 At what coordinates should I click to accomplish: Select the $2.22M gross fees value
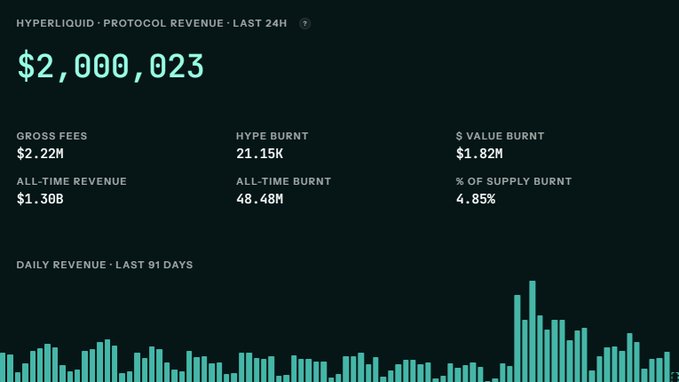click(40, 154)
